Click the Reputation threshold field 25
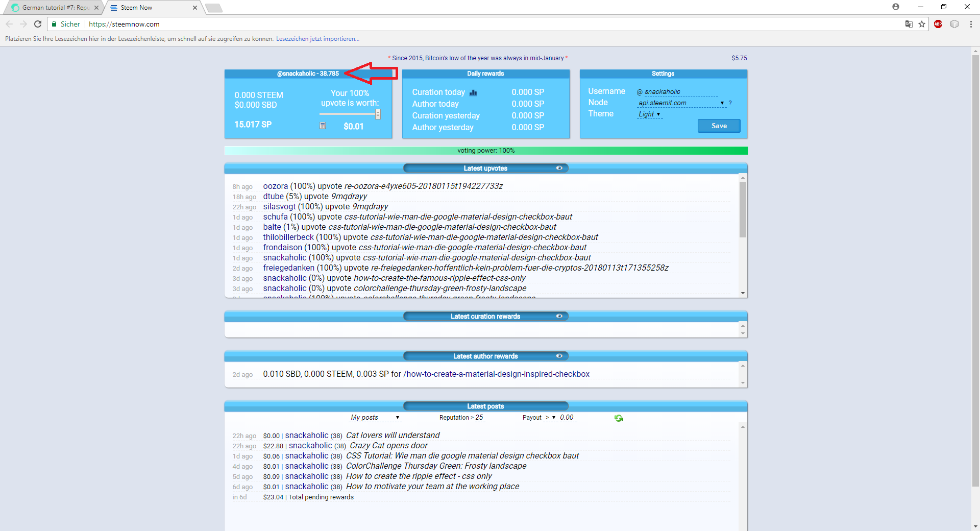 pos(479,418)
